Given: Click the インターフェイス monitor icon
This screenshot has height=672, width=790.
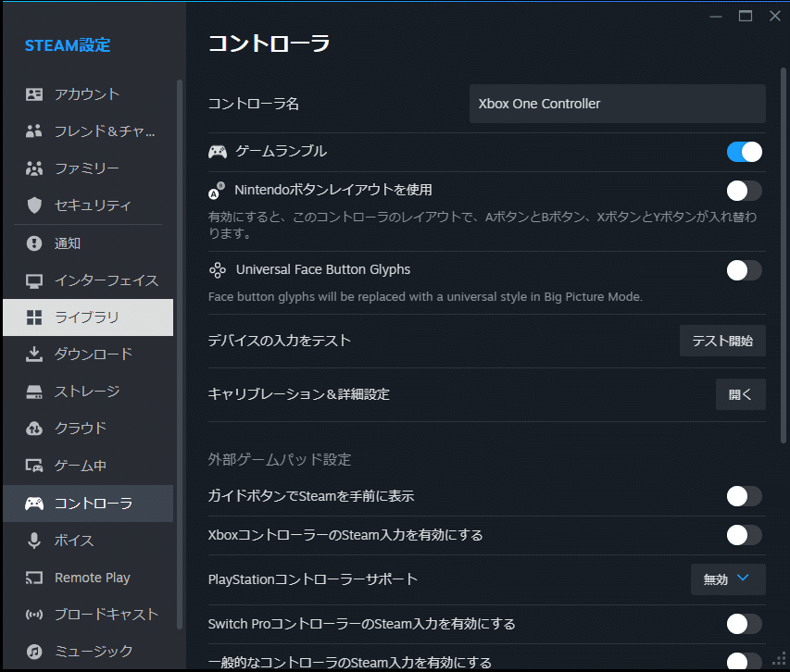Looking at the screenshot, I should click(34, 280).
